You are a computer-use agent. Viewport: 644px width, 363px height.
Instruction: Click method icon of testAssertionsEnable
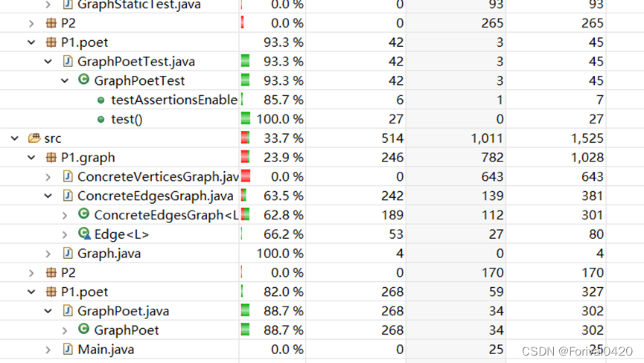click(101, 100)
